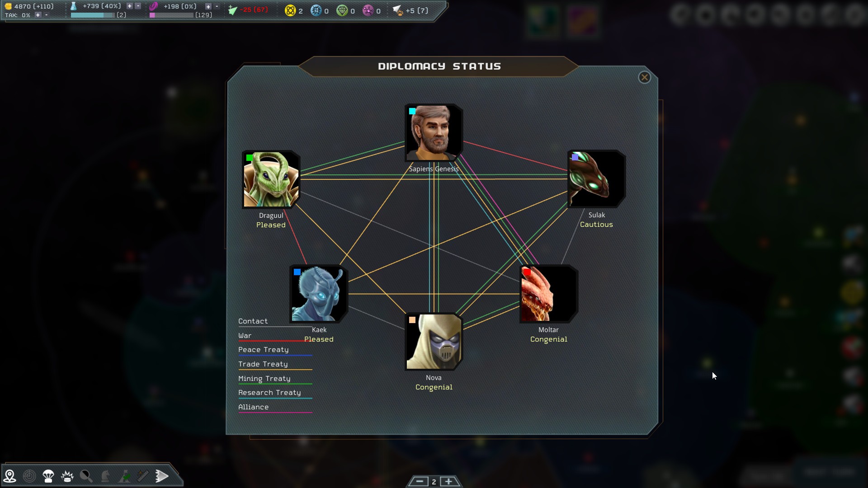
Task: Close the Diplomacy Status window
Action: [x=644, y=76]
